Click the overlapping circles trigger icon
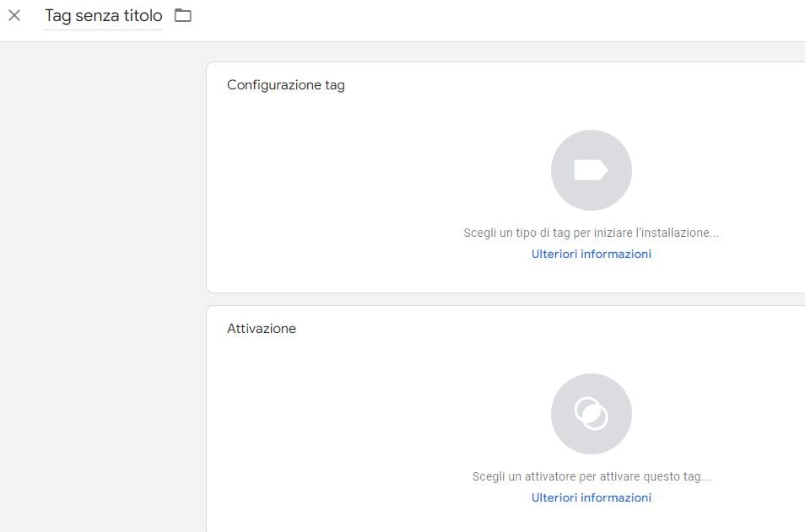This screenshot has width=805, height=532. [x=591, y=414]
